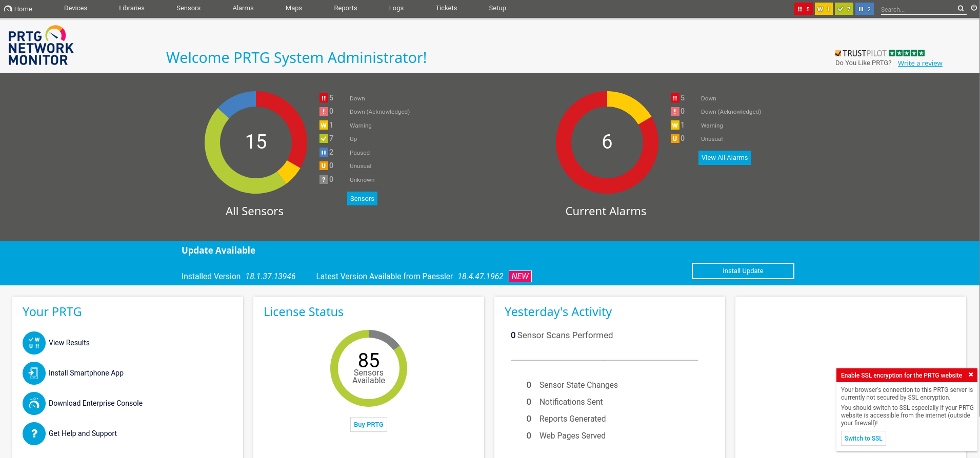Click the NEW version badge
This screenshot has width=980, height=458.
[520, 277]
